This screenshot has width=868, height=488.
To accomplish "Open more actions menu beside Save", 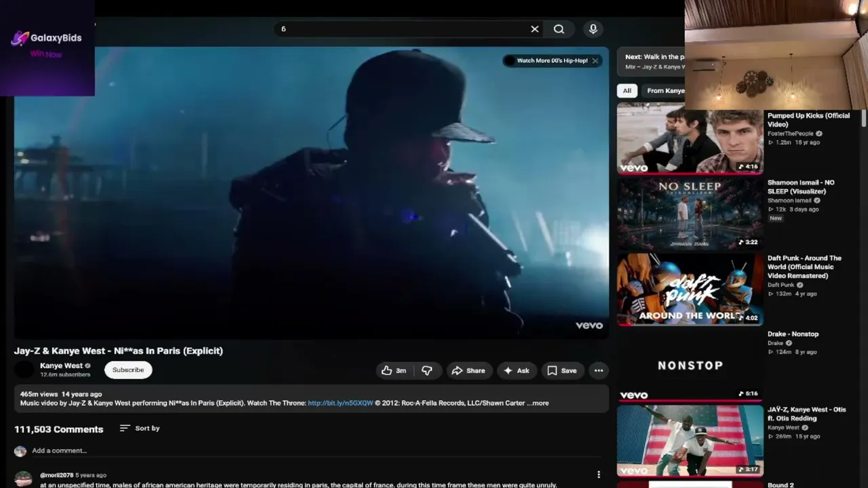I will (599, 371).
